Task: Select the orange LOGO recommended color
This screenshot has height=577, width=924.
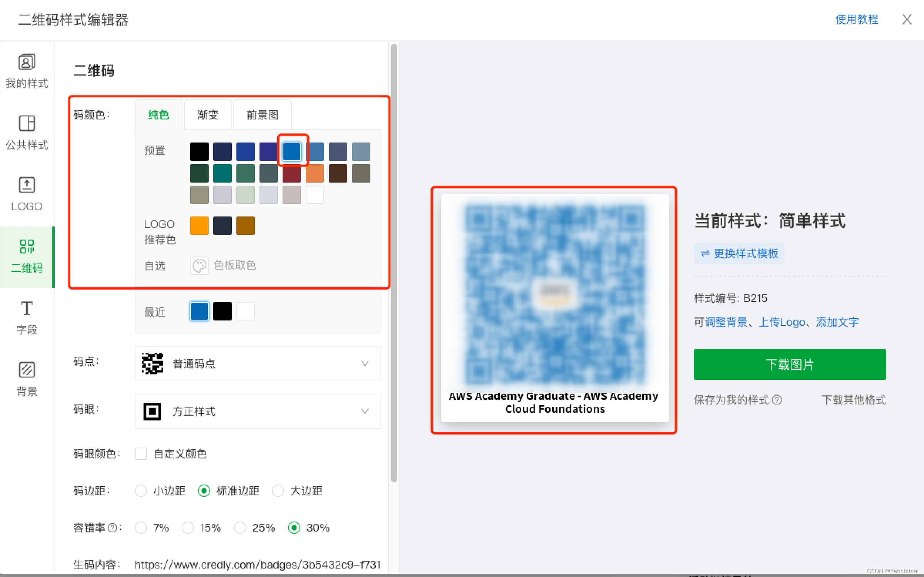Action: [x=199, y=225]
